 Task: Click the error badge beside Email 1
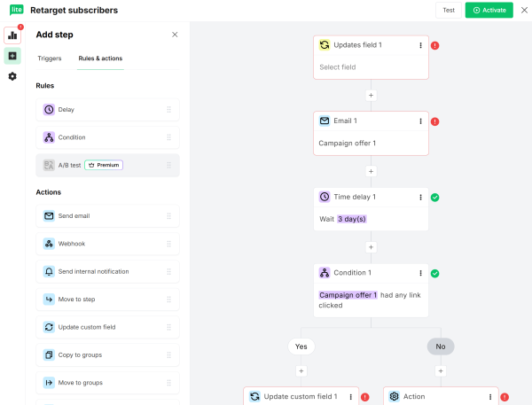pyautogui.click(x=435, y=121)
